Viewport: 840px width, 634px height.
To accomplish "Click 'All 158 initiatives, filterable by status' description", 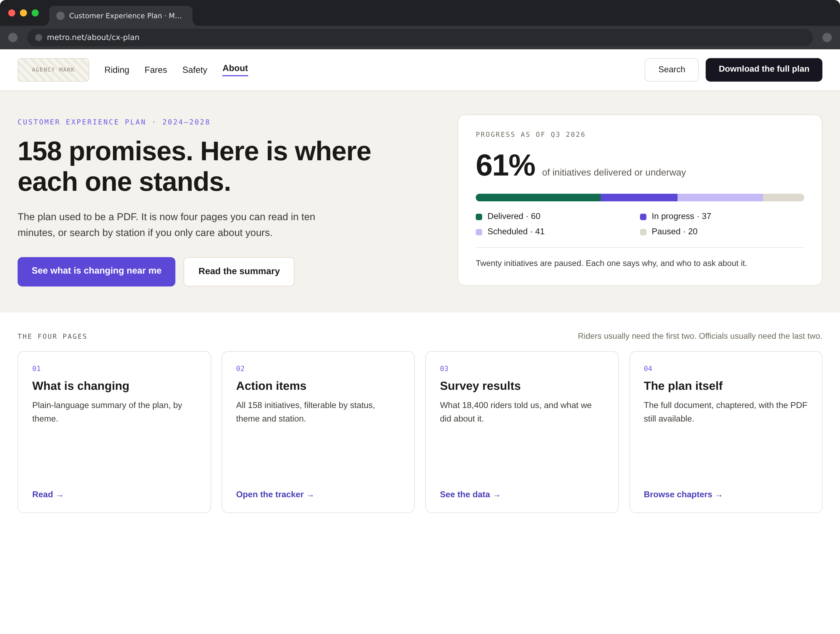I will pos(305,412).
